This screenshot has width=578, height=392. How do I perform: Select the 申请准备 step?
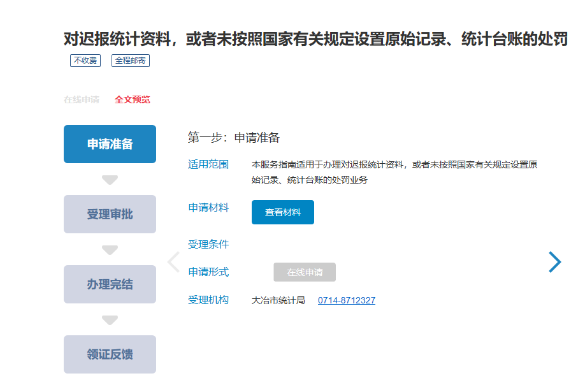click(x=110, y=144)
